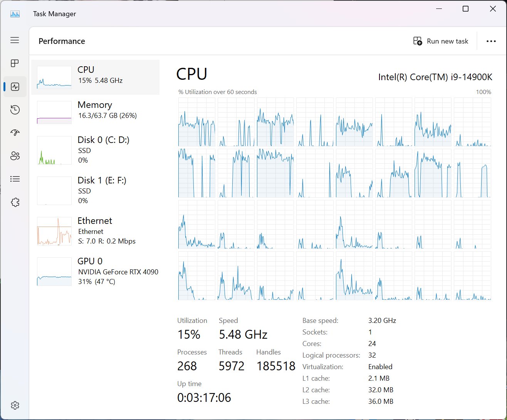Open the three-dot more options menu
This screenshot has height=420, width=507.
491,41
